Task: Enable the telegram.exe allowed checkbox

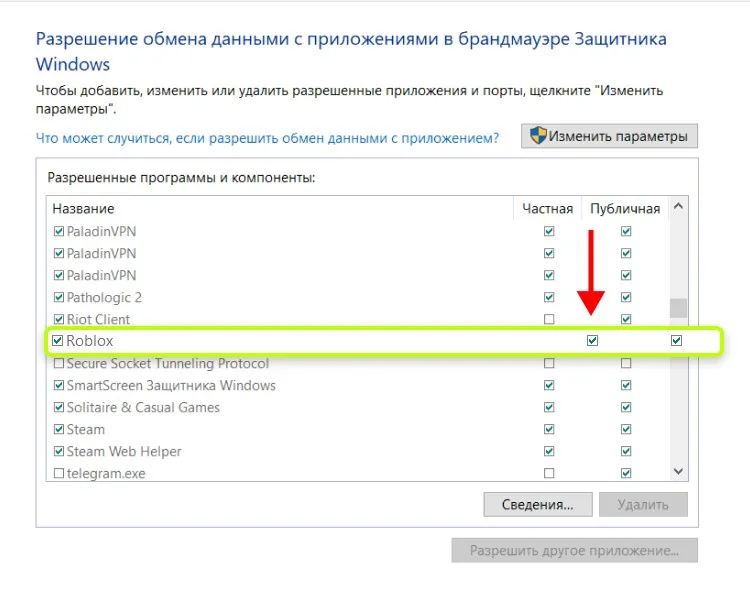Action: pos(59,473)
